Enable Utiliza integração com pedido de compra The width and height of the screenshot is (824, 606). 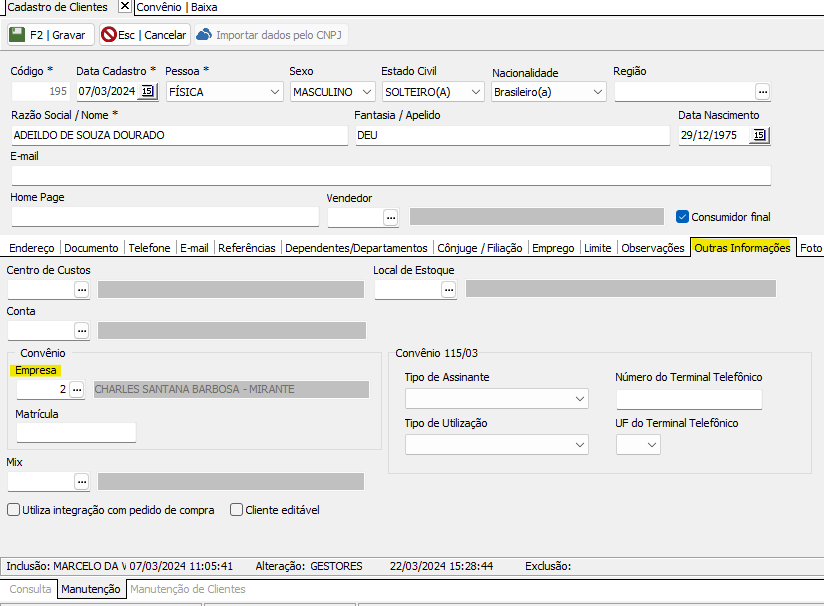pos(14,510)
